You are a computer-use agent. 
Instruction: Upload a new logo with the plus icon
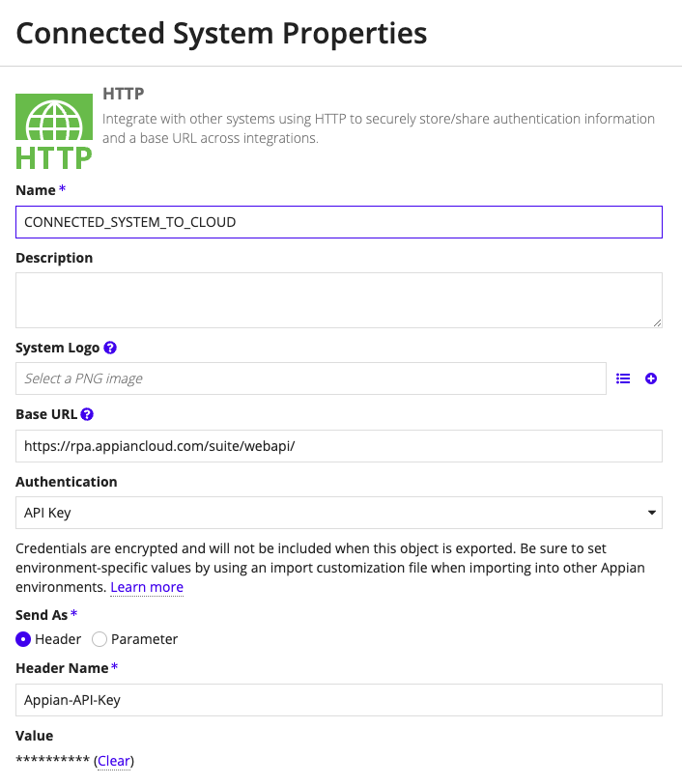651,378
